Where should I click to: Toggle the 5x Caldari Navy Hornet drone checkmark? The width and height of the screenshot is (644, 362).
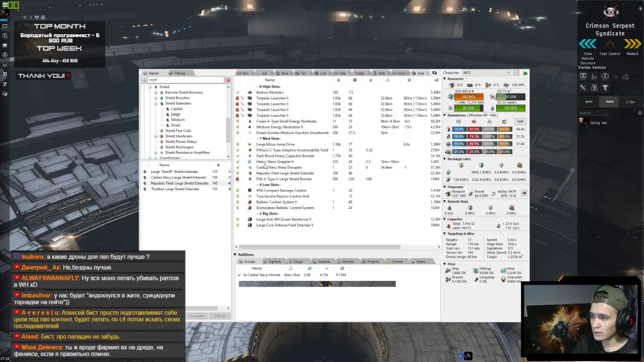pyautogui.click(x=239, y=275)
